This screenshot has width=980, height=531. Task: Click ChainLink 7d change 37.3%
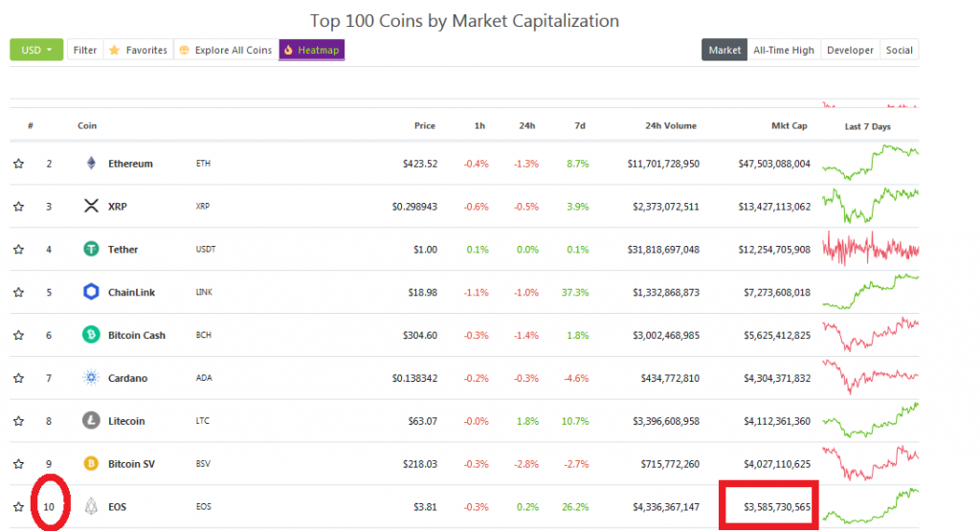575,293
